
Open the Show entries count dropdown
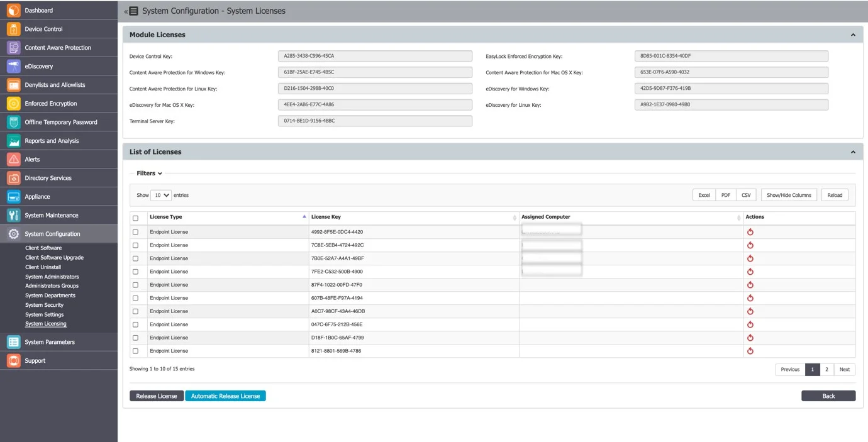click(x=162, y=195)
